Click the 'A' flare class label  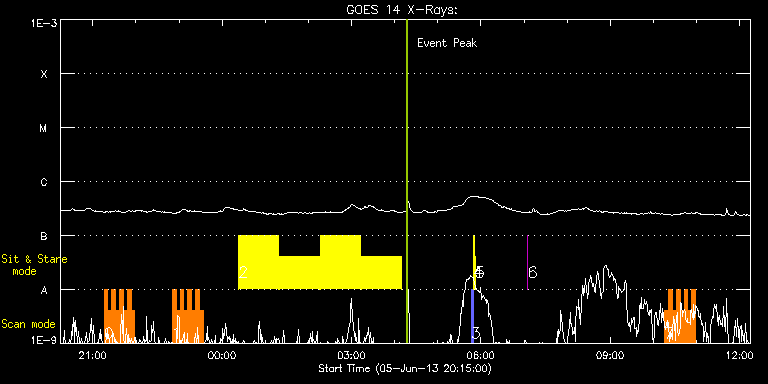coord(44,290)
